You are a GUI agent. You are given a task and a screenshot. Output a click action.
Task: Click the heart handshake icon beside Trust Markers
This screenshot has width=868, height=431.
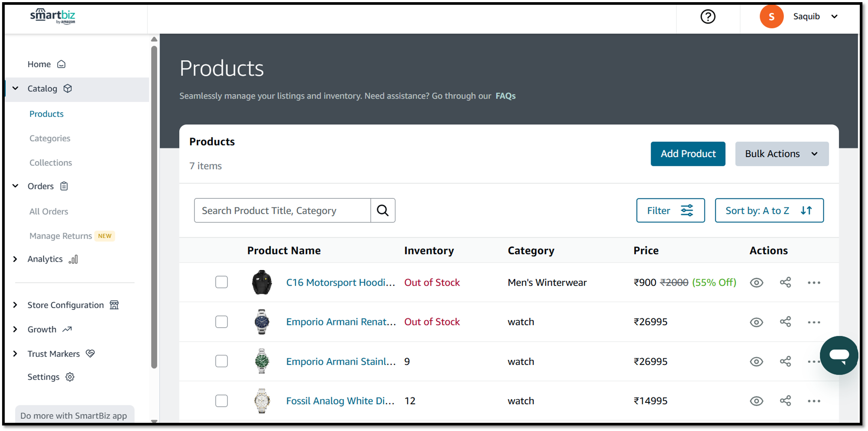click(x=90, y=354)
